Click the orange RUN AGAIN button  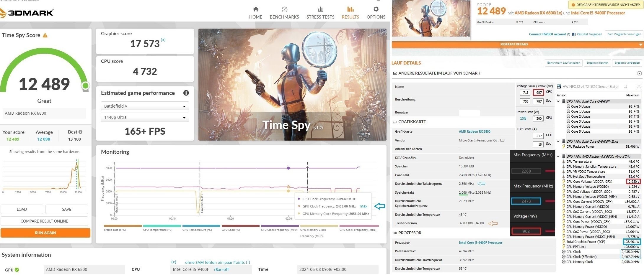(x=45, y=233)
